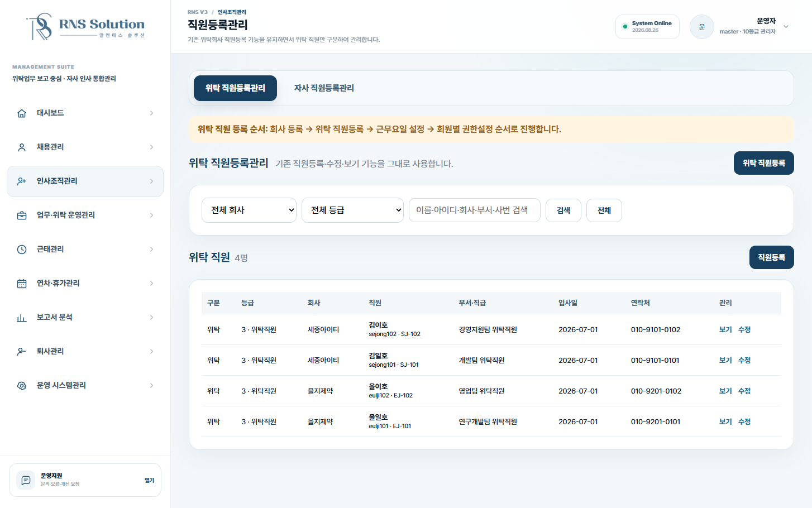Open the 전체 등급 grade dropdown

pos(352,210)
